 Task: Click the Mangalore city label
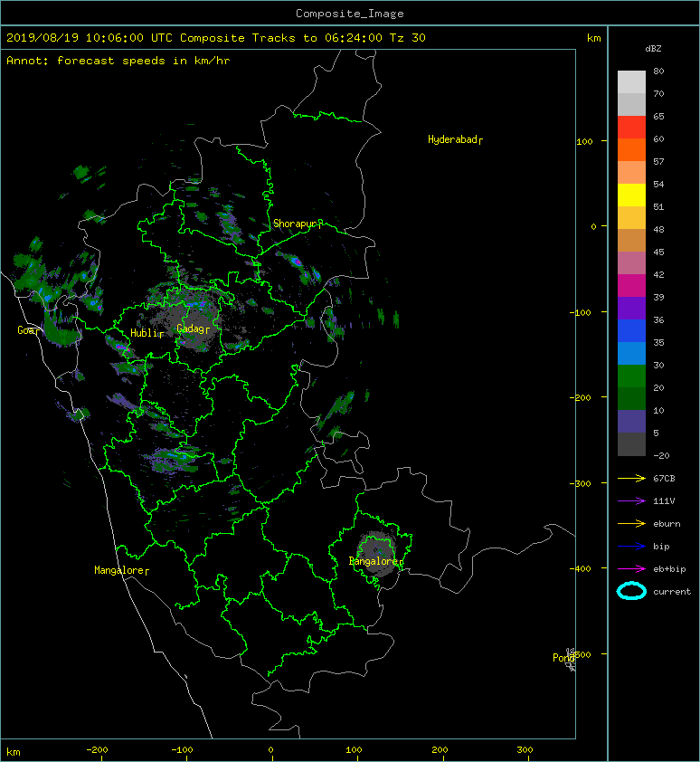121,570
